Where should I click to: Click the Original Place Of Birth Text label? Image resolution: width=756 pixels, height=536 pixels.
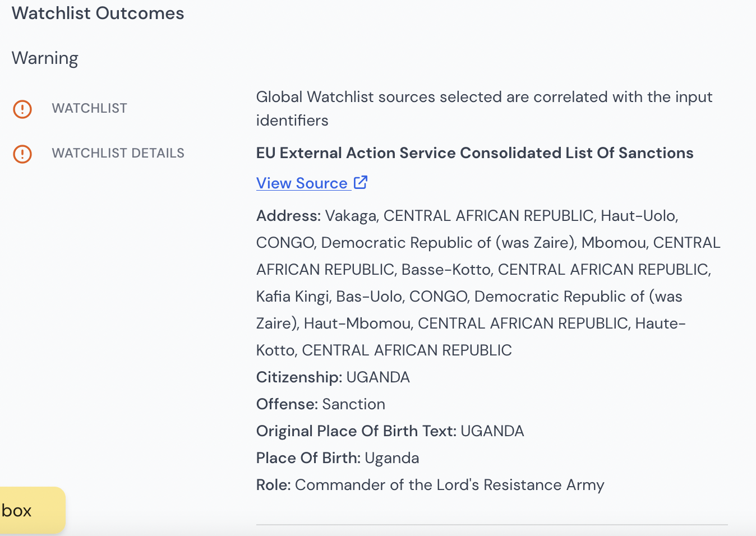[x=356, y=431]
